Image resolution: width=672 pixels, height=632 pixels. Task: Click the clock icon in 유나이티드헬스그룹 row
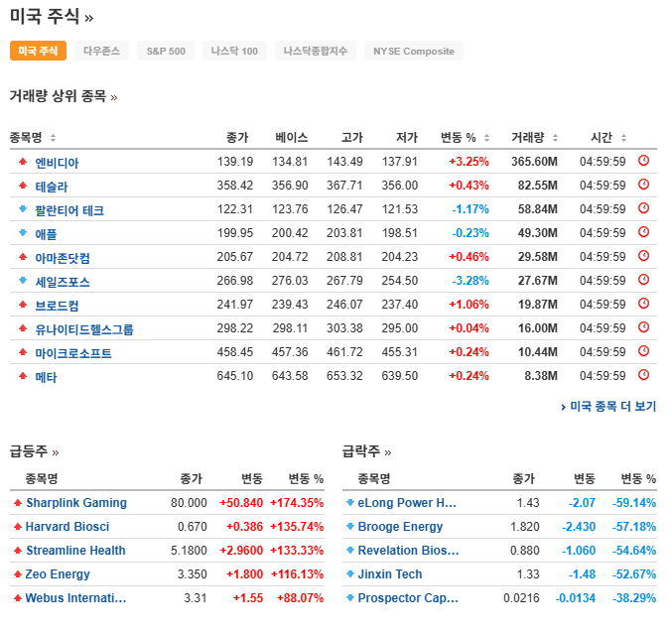(643, 327)
